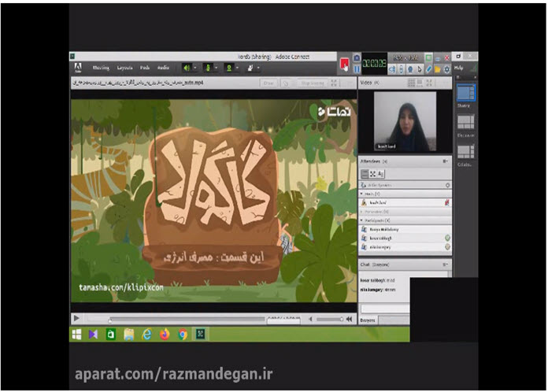Select the Discussion layout thumbnail
Viewport: 548px width, 392px height.
(x=466, y=122)
